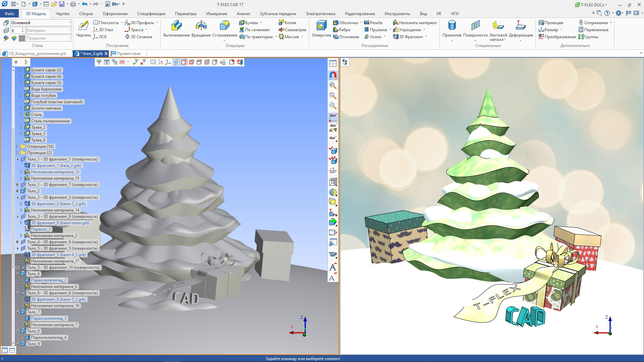Screen dimensions: 644x362
Task: Start the Чертить sketch tool
Action: pyautogui.click(x=83, y=29)
